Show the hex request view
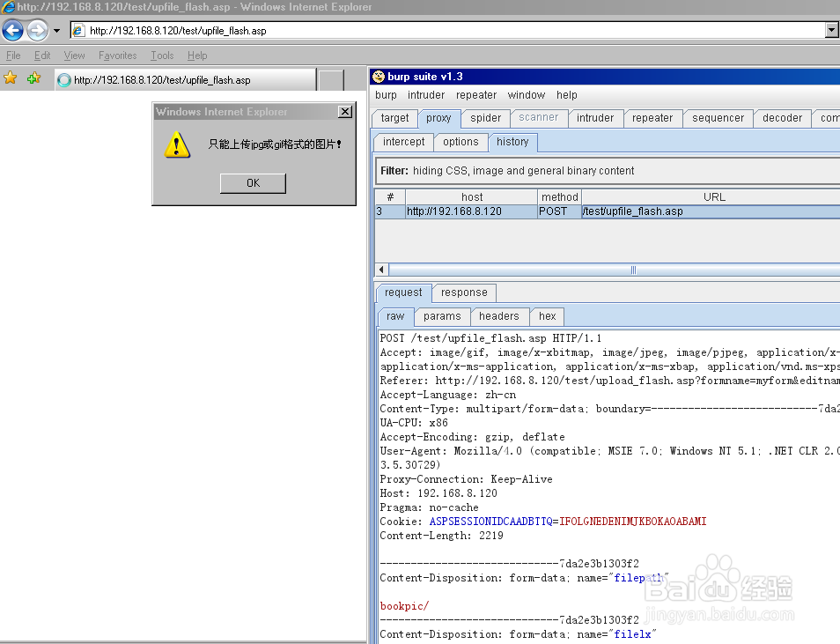 (547, 316)
